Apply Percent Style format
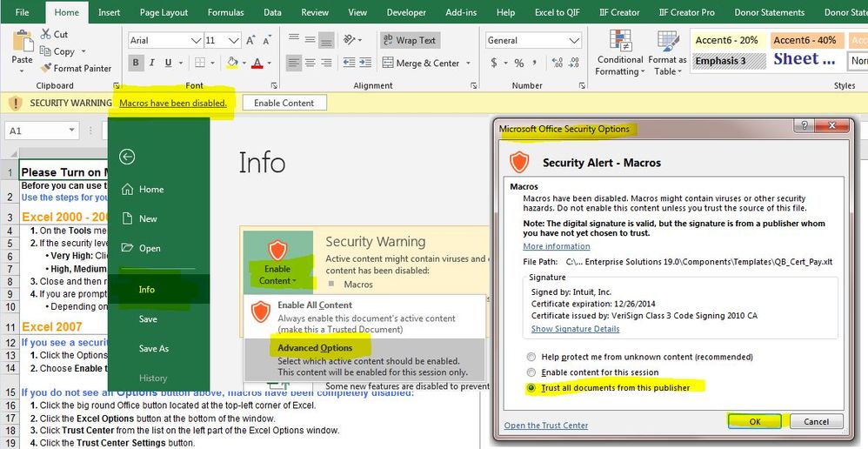 pyautogui.click(x=518, y=63)
